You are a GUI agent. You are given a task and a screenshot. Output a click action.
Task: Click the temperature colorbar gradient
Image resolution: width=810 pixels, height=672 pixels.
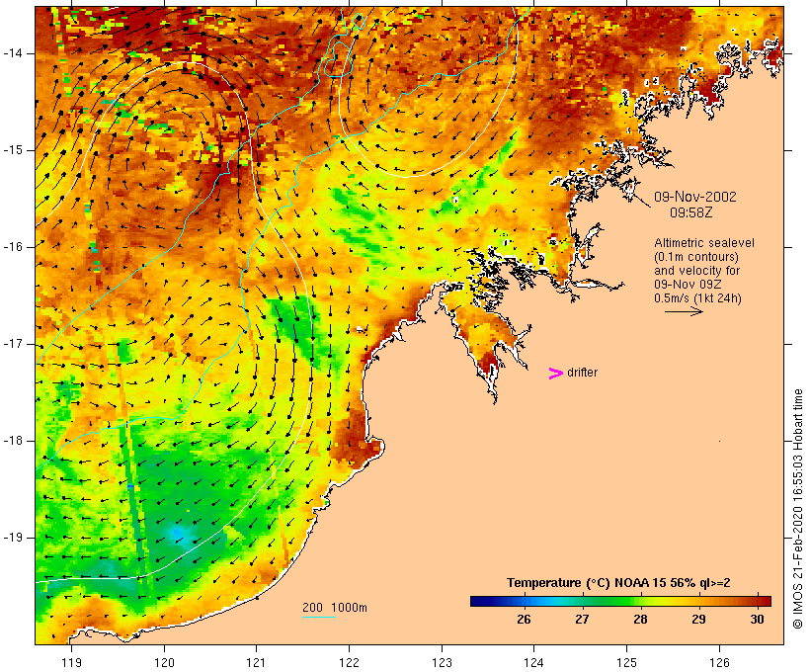click(620, 601)
